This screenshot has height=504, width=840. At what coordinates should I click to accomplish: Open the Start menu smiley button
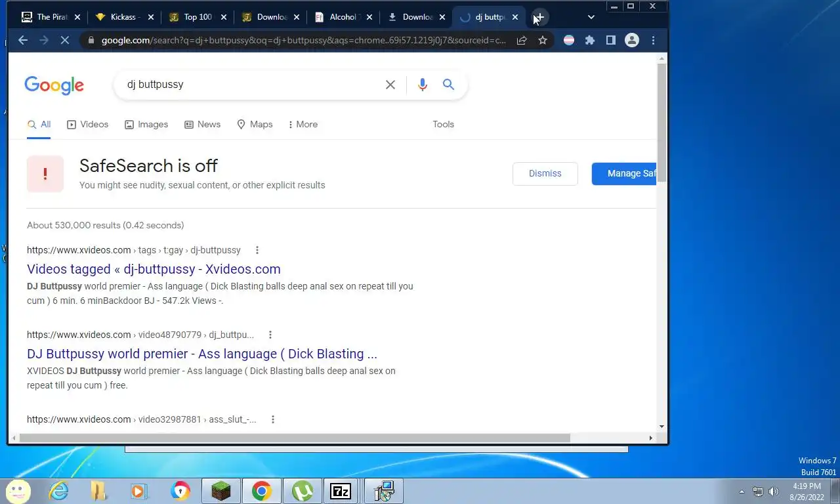coord(18,491)
